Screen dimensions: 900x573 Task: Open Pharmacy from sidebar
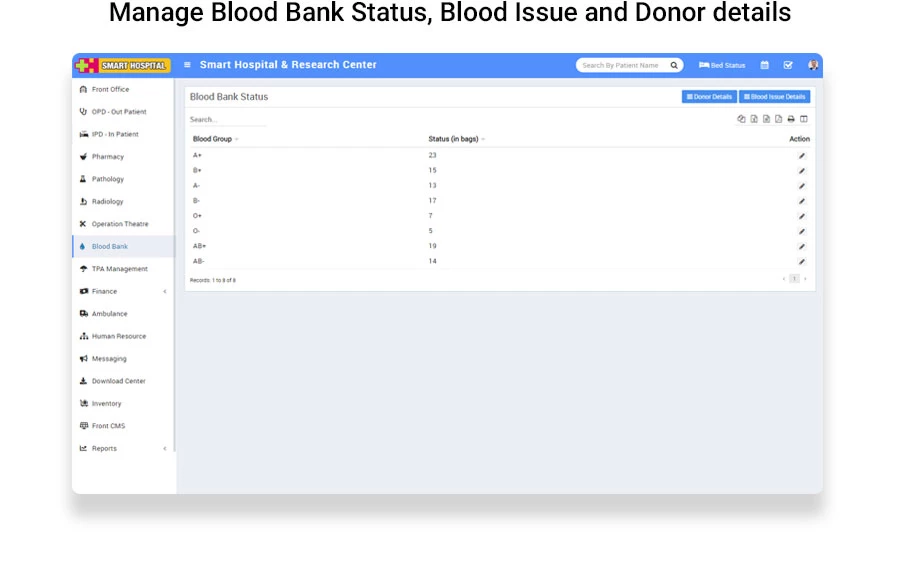tap(107, 157)
